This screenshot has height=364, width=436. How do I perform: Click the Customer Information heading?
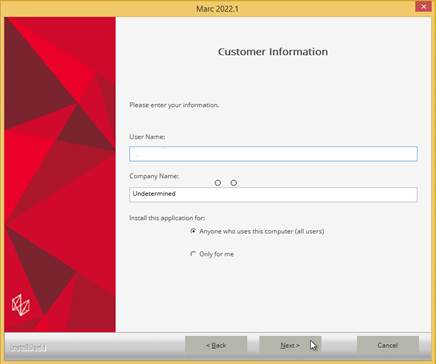coord(273,52)
